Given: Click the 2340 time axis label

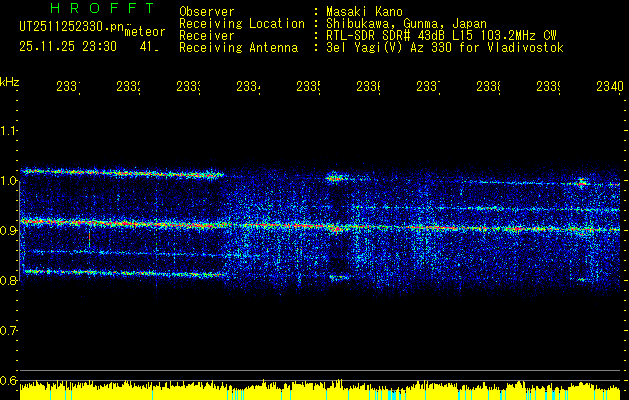Looking at the screenshot, I should point(610,87).
